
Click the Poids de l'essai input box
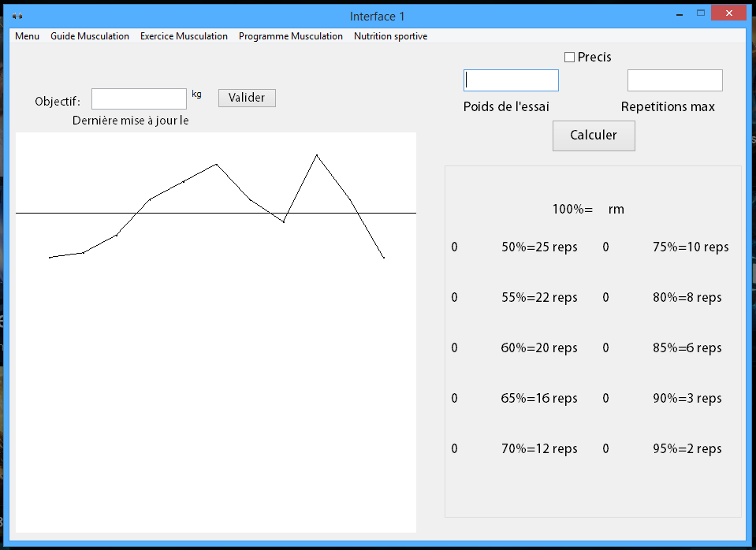(x=511, y=80)
